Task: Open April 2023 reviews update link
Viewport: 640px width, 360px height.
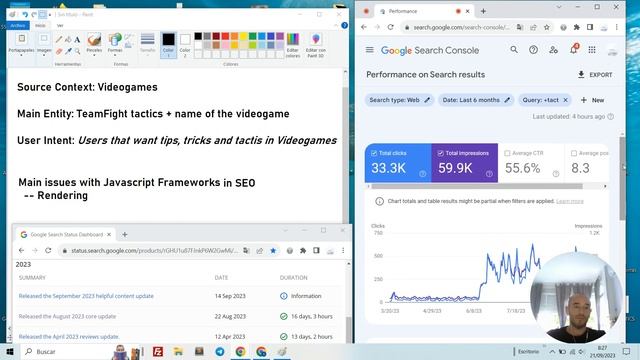Action: click(69, 337)
